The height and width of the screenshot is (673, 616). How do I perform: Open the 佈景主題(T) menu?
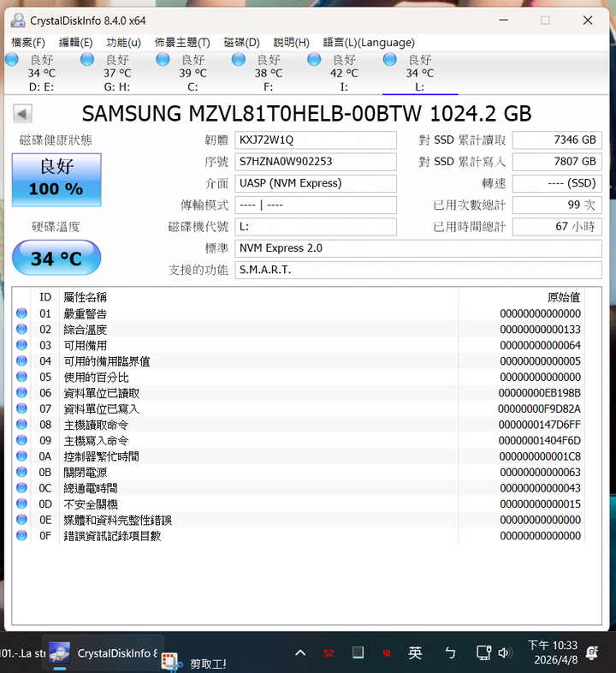(x=182, y=43)
